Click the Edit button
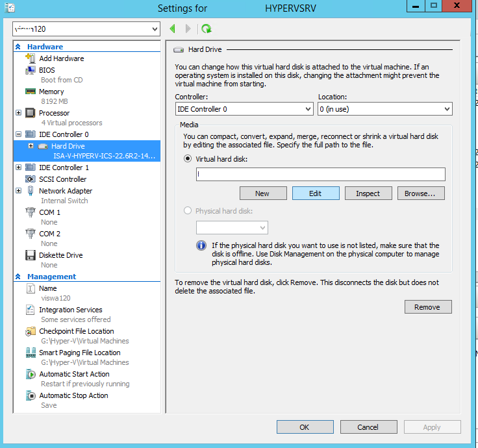478x448 pixels. 316,193
